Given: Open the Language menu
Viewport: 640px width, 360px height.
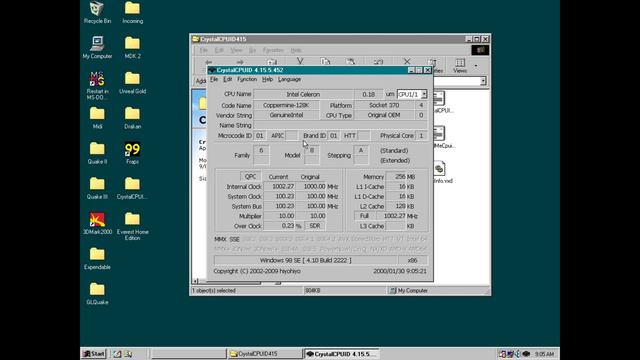Looking at the screenshot, I should [289, 79].
